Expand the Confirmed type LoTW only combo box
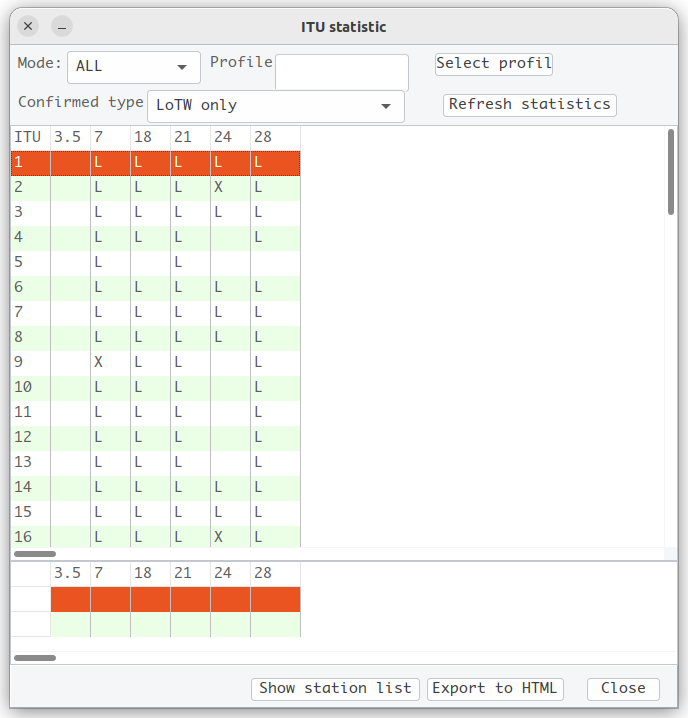 [x=276, y=106]
